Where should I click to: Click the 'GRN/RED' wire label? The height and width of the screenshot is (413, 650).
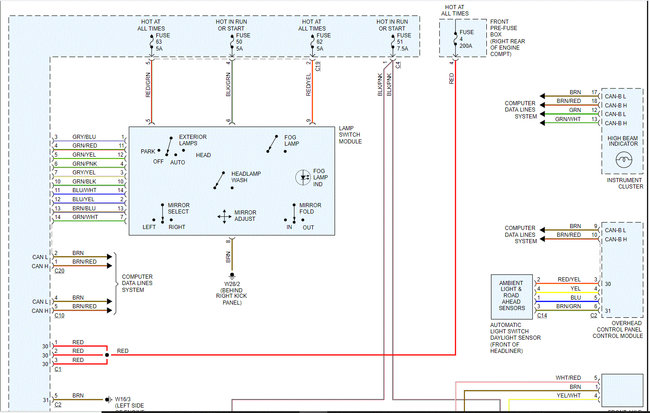(x=85, y=146)
